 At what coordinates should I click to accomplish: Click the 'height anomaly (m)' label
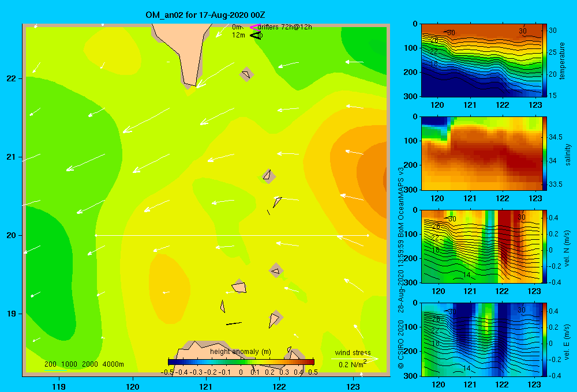pyautogui.click(x=240, y=352)
